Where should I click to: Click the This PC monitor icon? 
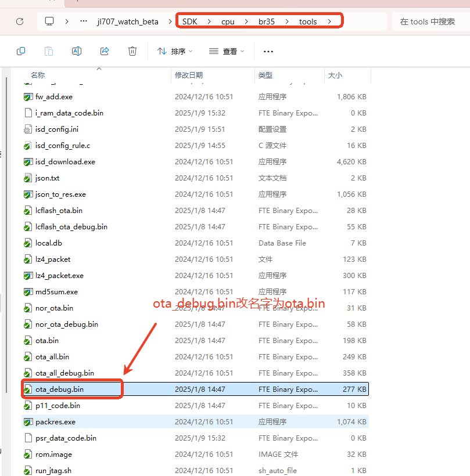[x=49, y=21]
